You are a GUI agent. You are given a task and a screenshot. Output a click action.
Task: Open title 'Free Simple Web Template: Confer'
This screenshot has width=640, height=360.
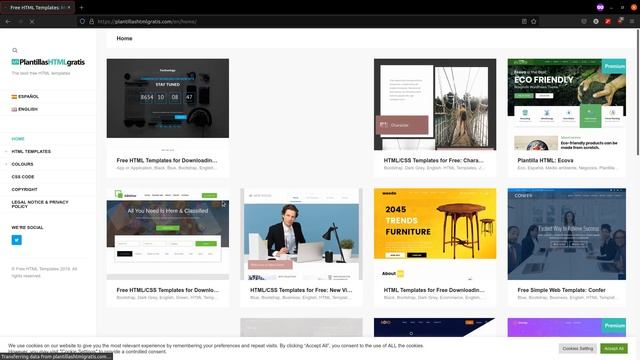[x=561, y=290]
